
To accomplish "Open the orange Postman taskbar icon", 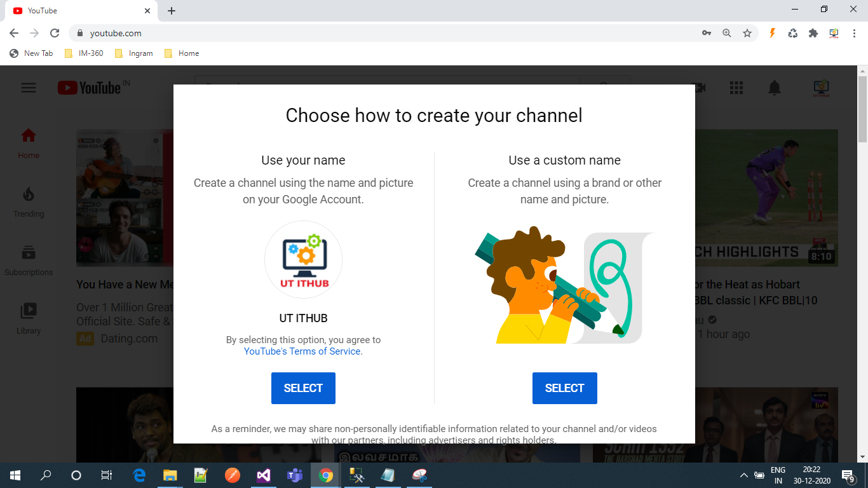I will [233, 475].
